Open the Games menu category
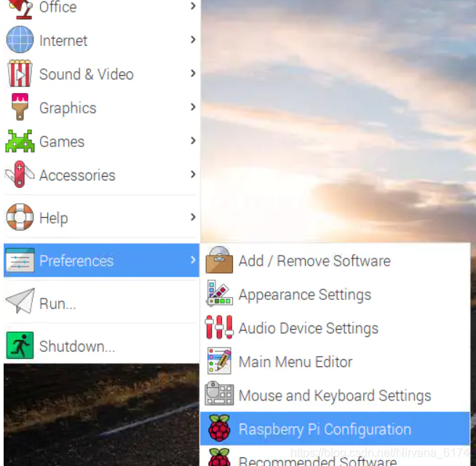 point(101,141)
